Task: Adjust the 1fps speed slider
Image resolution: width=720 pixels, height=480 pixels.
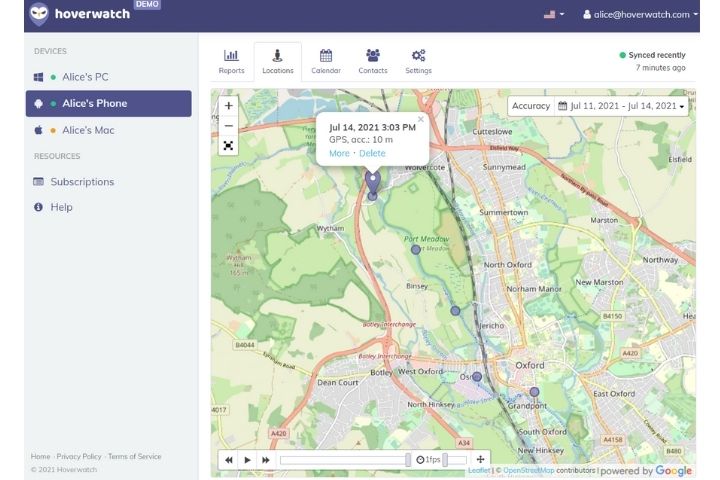Action: pyautogui.click(x=455, y=460)
